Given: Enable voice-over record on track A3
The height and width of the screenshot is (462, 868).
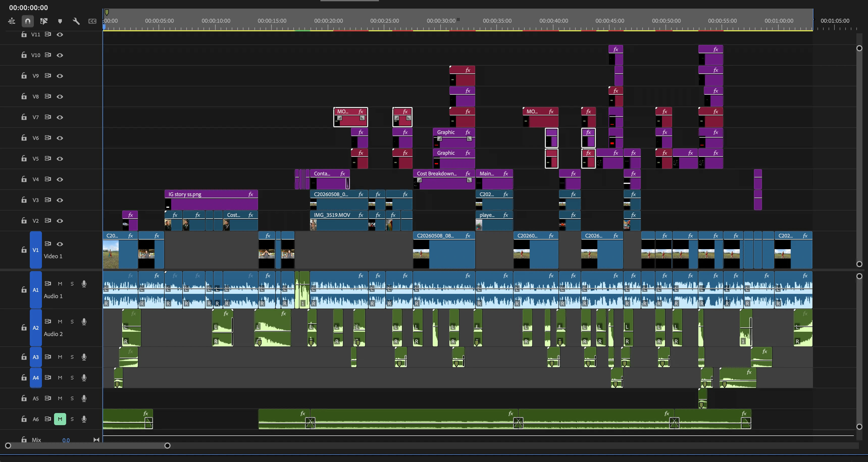Looking at the screenshot, I should pos(84,357).
